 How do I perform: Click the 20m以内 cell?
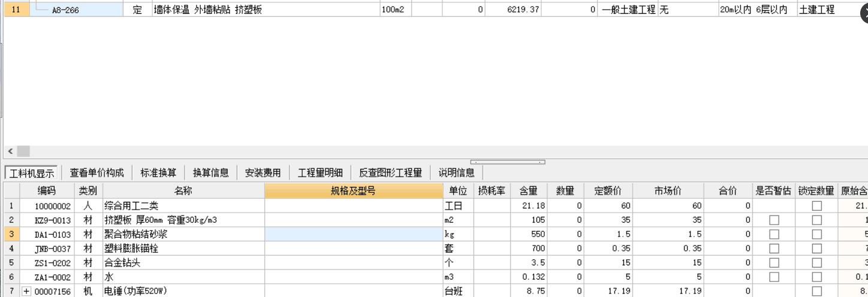point(736,10)
